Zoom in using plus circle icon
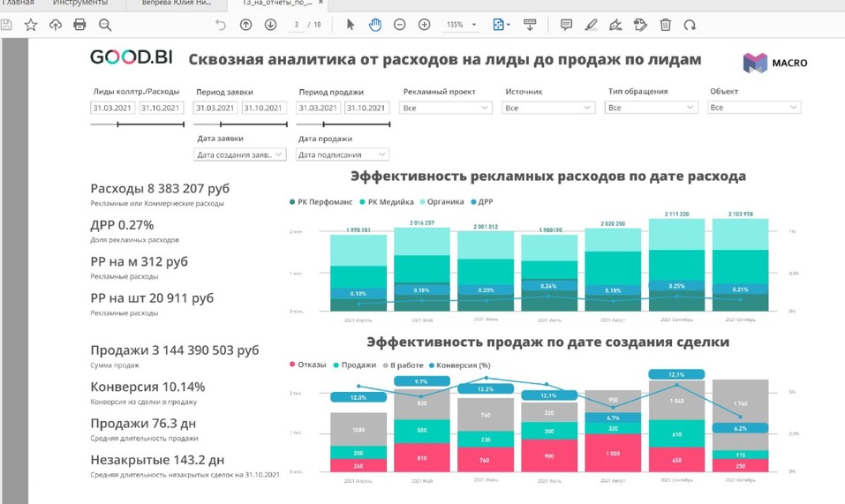This screenshot has height=504, width=845. click(424, 25)
